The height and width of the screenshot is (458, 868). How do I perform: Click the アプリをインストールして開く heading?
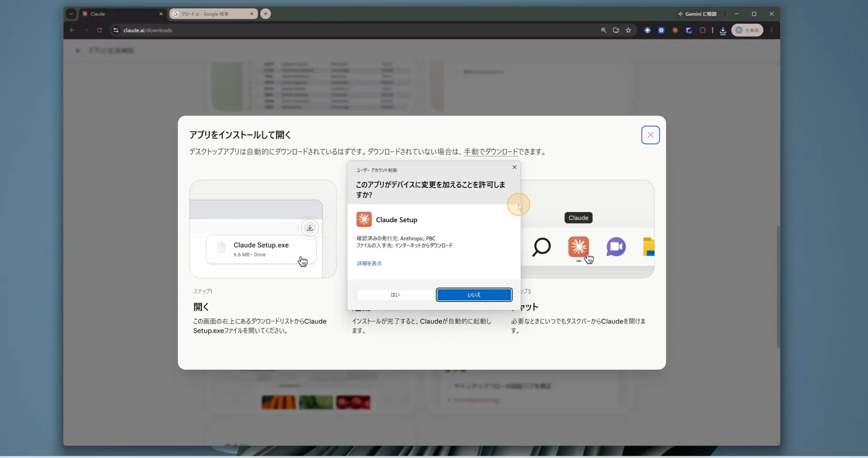[240, 135]
